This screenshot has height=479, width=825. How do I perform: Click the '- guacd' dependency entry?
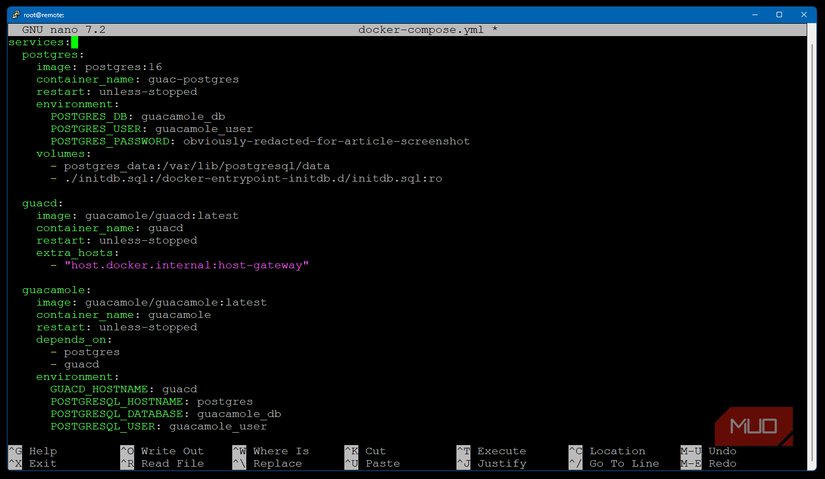click(x=75, y=364)
